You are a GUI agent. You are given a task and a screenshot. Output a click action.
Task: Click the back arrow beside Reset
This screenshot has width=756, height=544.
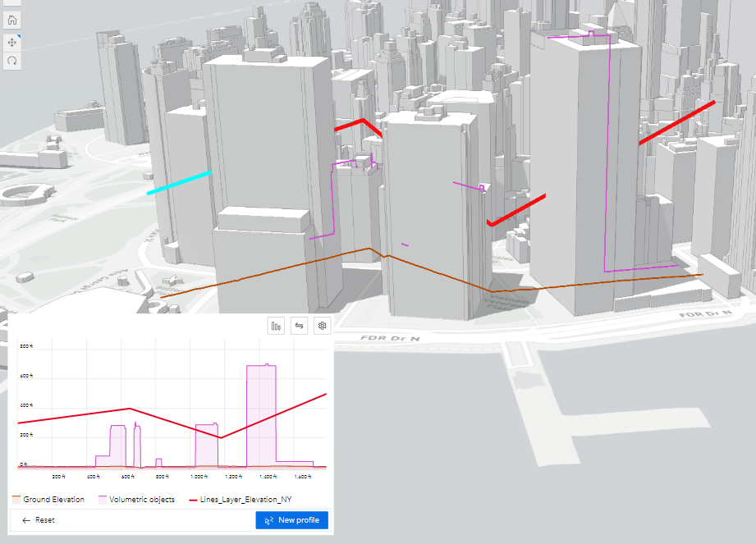pos(25,519)
